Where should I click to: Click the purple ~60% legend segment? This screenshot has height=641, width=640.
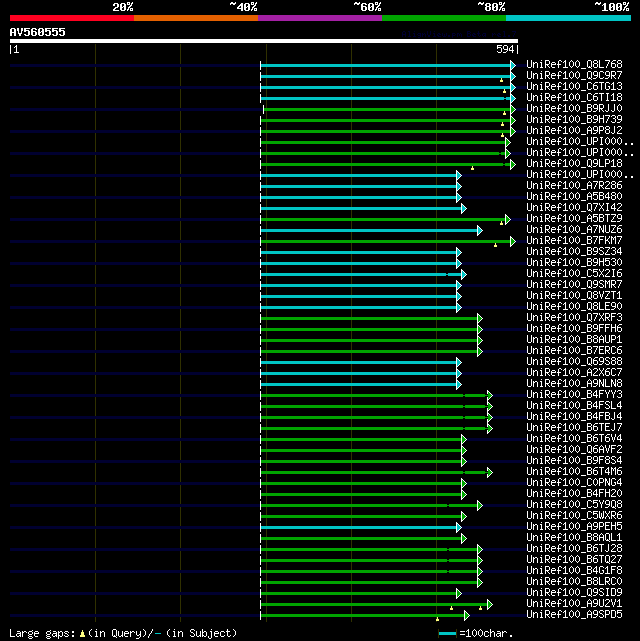tap(320, 18)
